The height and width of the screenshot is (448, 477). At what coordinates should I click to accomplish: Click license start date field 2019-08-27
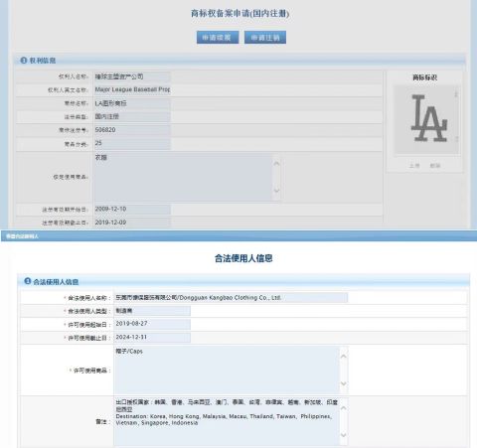[x=152, y=324]
